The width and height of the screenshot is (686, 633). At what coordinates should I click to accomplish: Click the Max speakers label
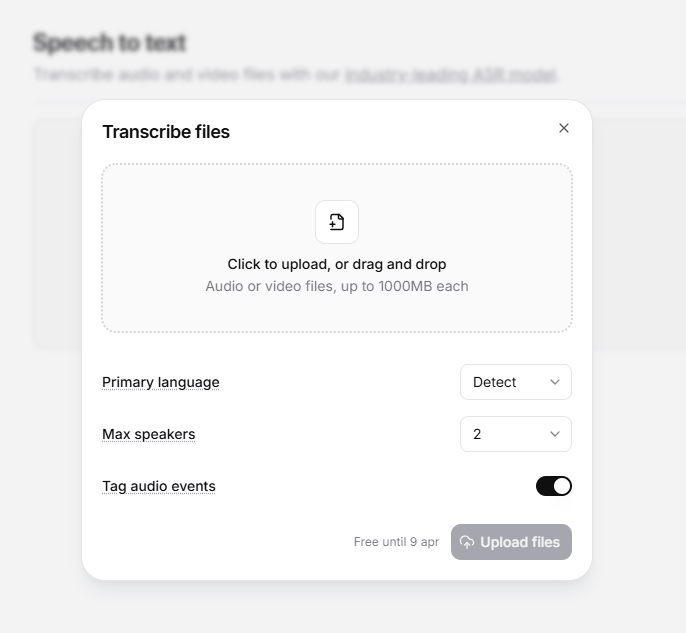(x=149, y=434)
